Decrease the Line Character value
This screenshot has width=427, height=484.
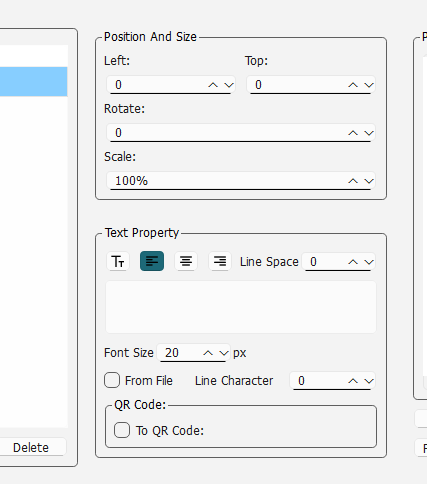(x=369, y=381)
